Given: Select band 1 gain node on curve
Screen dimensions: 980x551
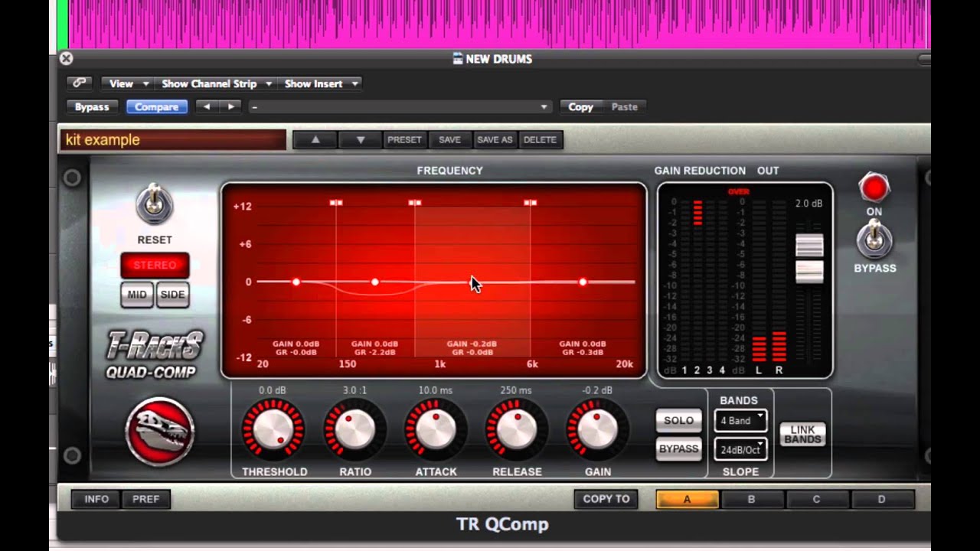Looking at the screenshot, I should (296, 282).
